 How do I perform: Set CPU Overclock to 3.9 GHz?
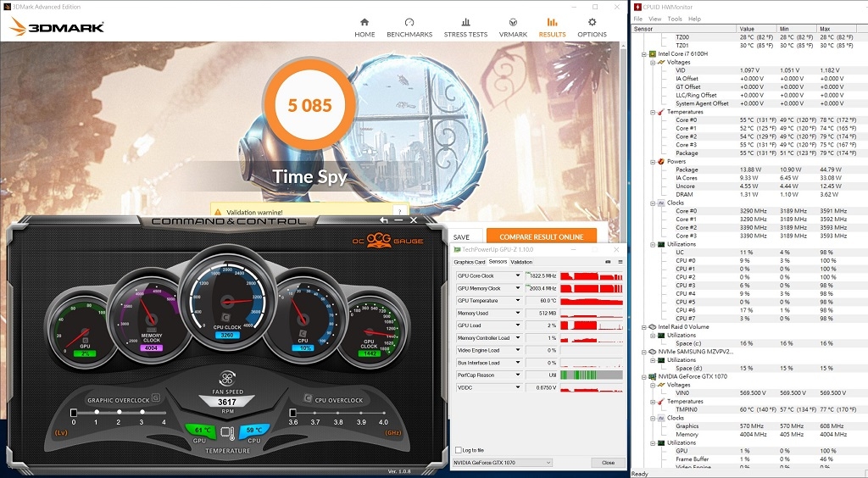pyautogui.click(x=361, y=412)
